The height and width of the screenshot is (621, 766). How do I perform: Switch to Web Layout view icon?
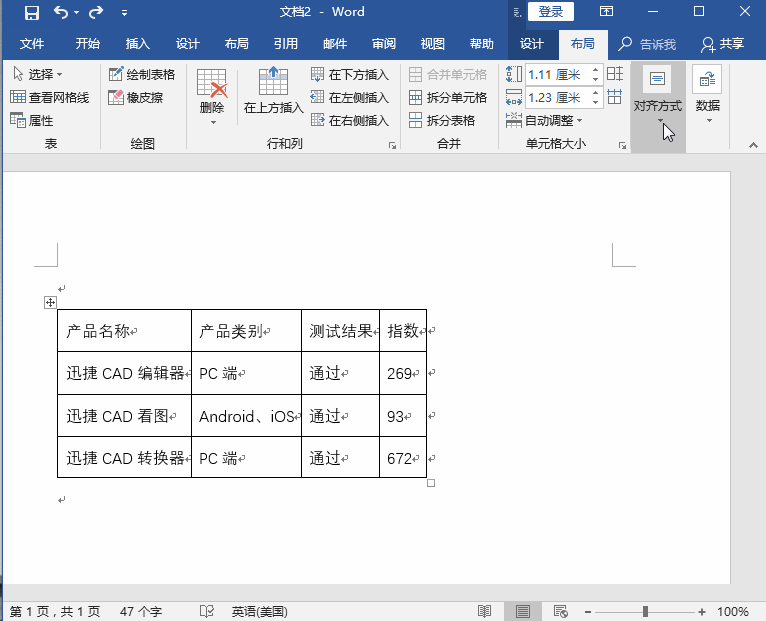point(561,611)
